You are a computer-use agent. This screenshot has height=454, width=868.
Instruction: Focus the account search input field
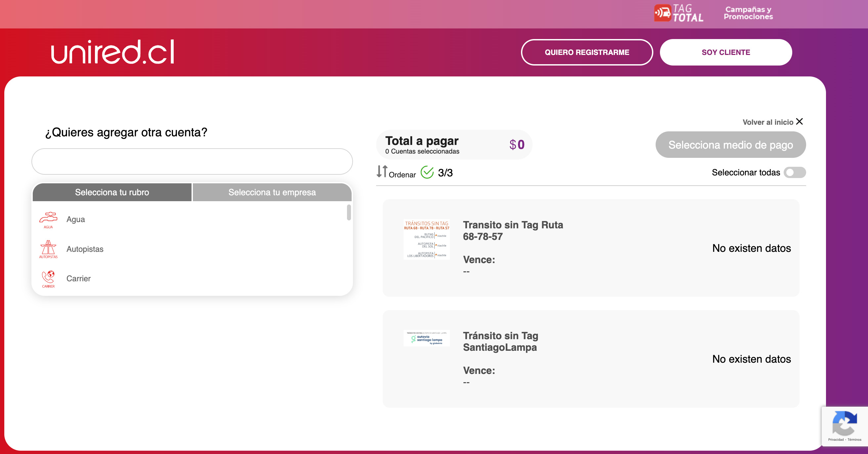click(192, 161)
